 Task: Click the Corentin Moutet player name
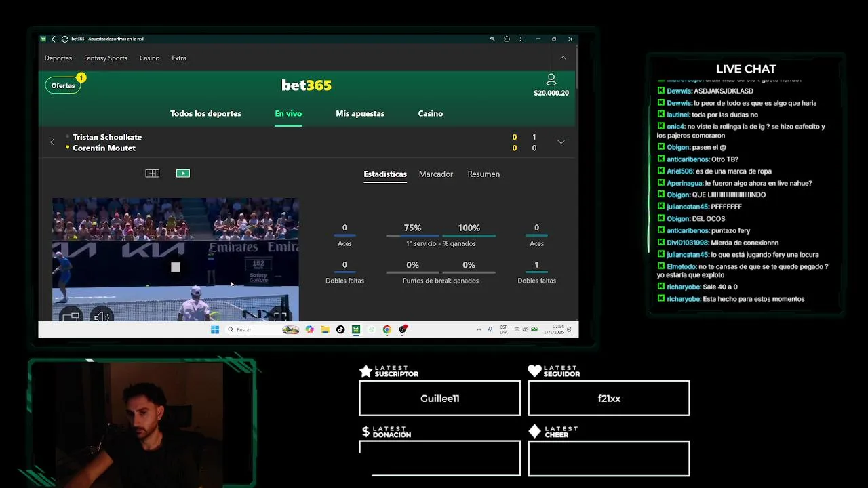tap(104, 148)
